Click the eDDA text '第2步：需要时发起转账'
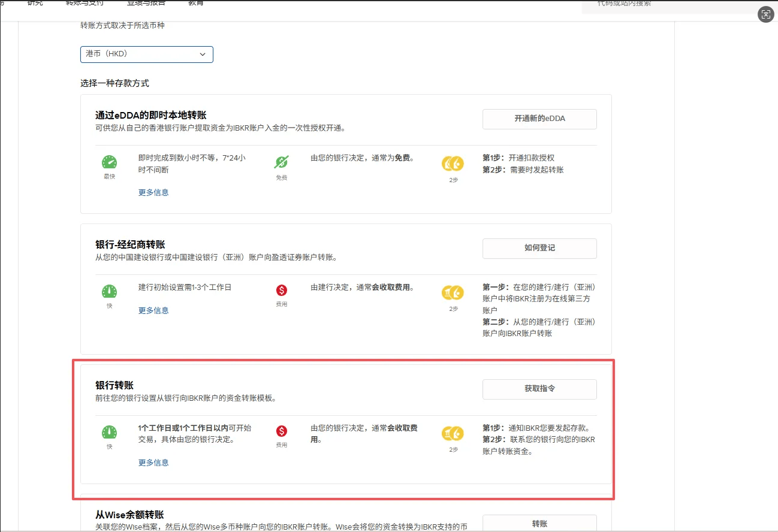 pyautogui.click(x=523, y=170)
